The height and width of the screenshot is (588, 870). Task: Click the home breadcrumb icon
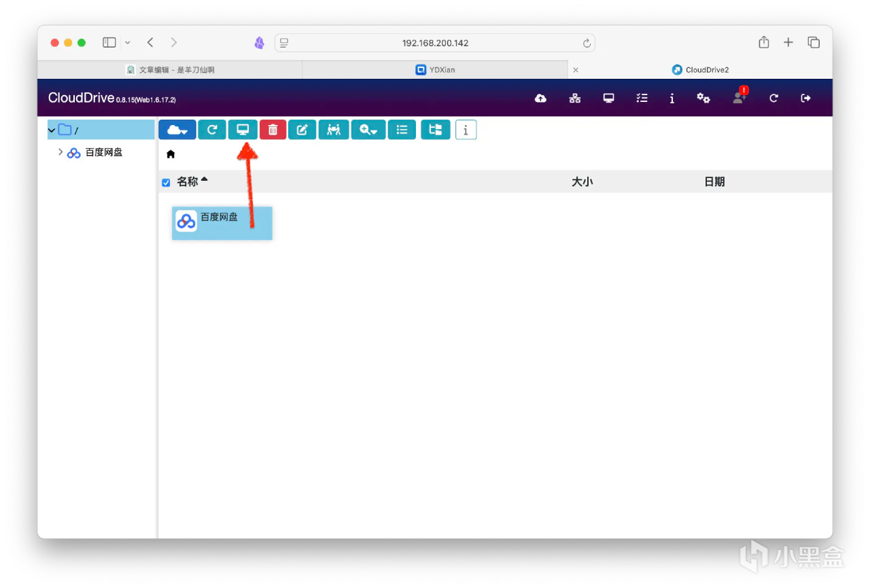click(x=171, y=154)
